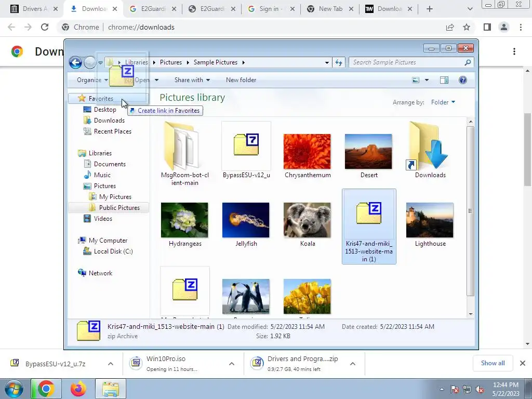
Task: Open the Arrange by Folder dropdown
Action: [443, 102]
